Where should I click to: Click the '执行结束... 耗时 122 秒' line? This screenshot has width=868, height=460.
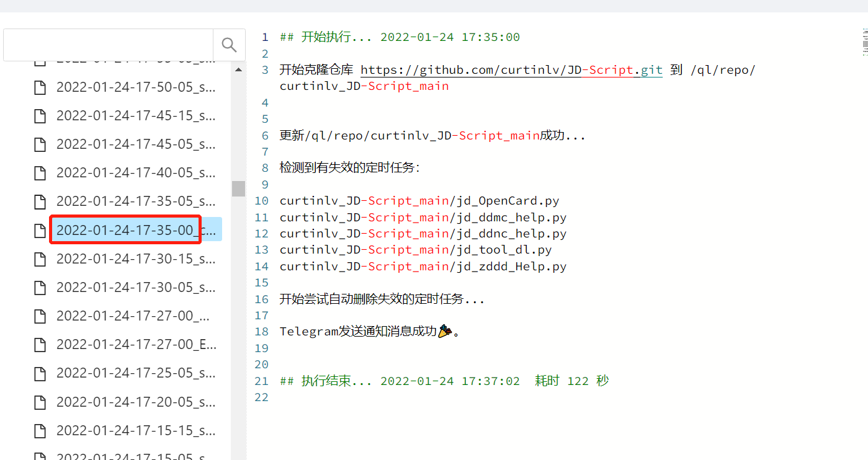point(444,381)
